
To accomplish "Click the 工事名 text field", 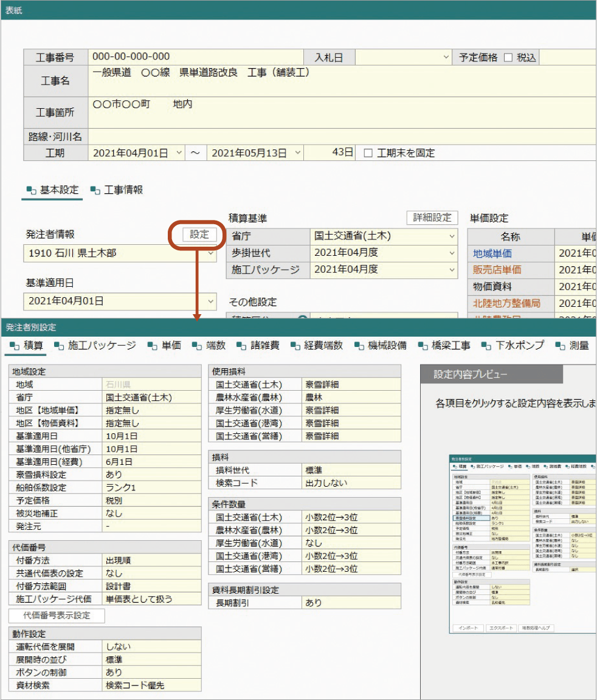I will tap(342, 81).
